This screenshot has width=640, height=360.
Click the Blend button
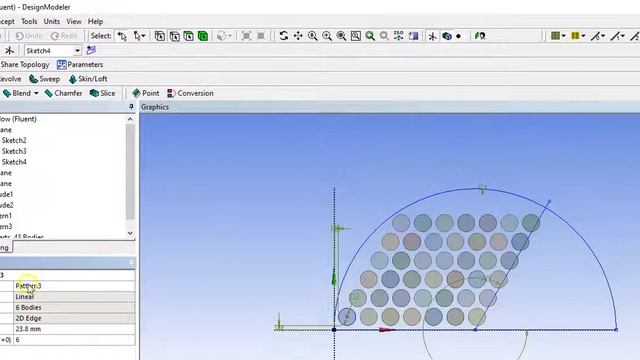(17, 93)
